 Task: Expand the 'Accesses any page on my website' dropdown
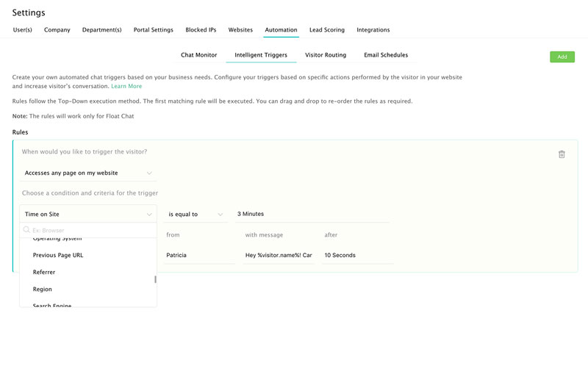pyautogui.click(x=88, y=173)
